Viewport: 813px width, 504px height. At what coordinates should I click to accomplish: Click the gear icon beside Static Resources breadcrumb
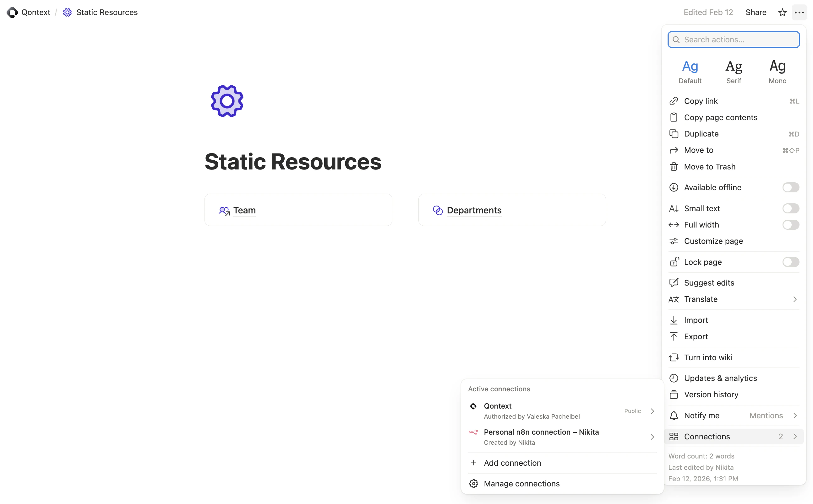coord(67,12)
